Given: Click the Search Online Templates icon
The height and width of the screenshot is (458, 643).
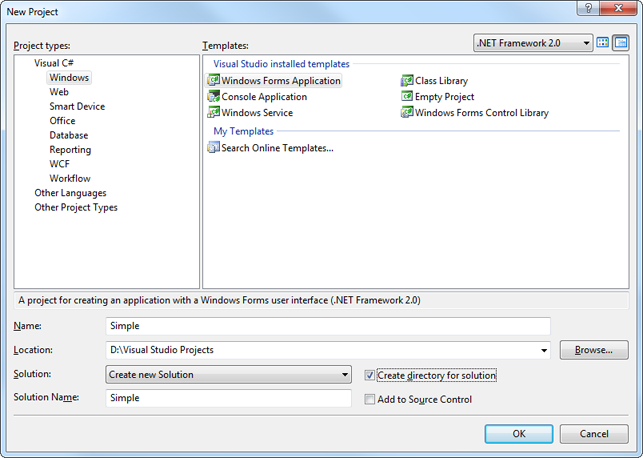Looking at the screenshot, I should [x=213, y=148].
